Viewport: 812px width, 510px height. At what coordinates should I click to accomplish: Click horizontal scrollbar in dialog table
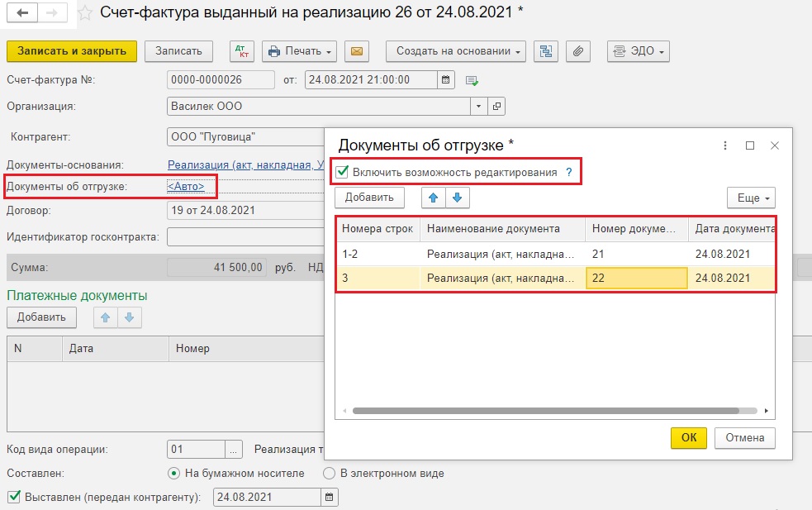click(546, 411)
